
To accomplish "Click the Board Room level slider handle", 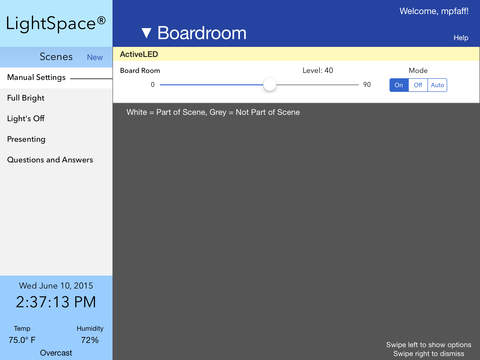I will [269, 85].
